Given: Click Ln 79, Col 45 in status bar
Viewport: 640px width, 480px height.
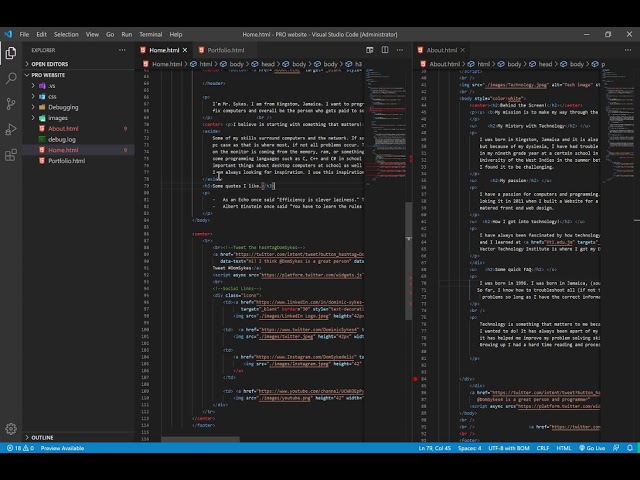Looking at the screenshot, I should point(435,448).
